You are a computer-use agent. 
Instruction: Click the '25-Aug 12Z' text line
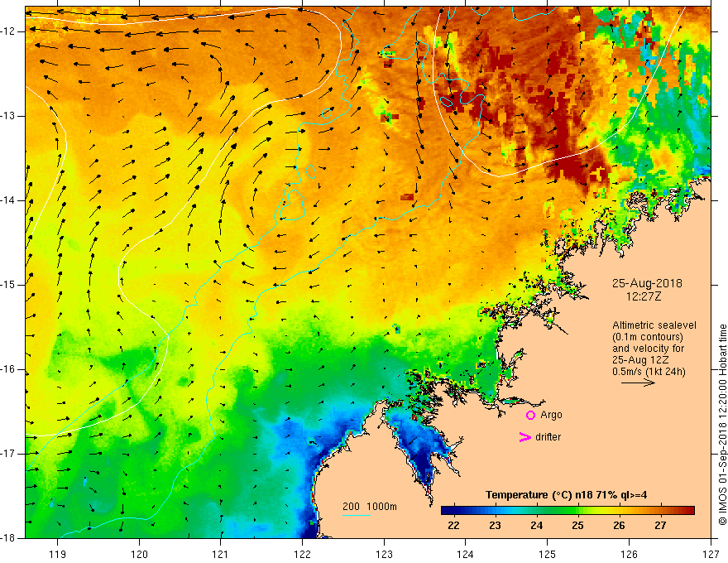point(642,360)
